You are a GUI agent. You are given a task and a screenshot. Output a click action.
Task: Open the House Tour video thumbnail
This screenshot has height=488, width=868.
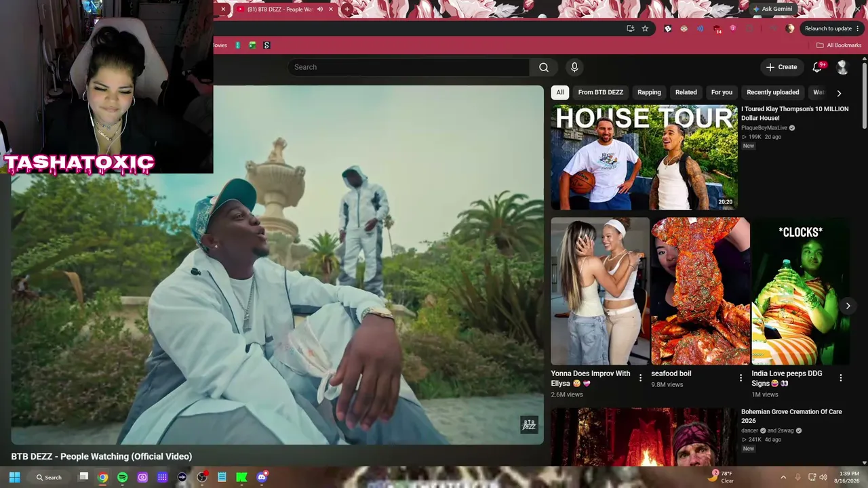(x=644, y=157)
